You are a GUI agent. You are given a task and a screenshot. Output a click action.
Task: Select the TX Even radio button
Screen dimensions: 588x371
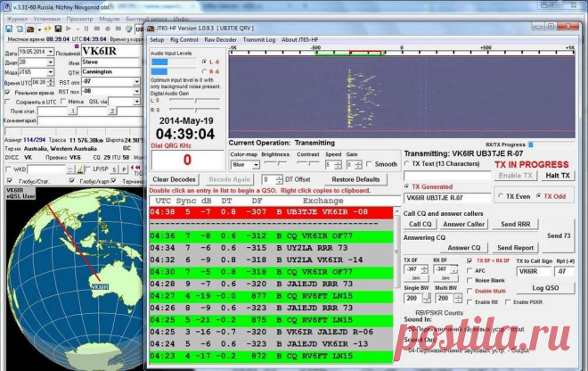coord(501,196)
